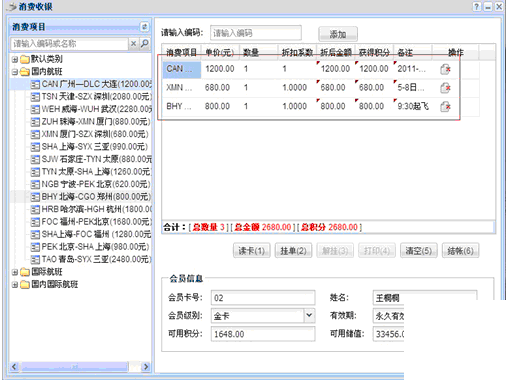
Task: Expand the 默认类别 tree node
Action: pyautogui.click(x=15, y=59)
